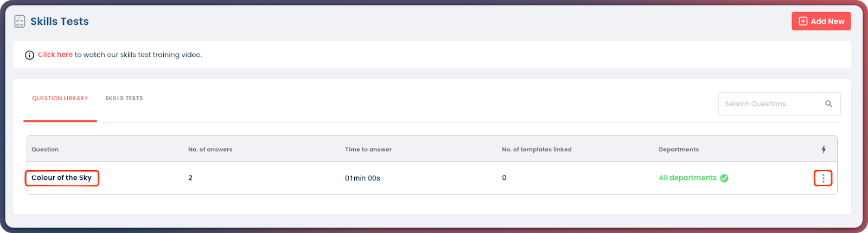
Task: Click the plus icon in Add New
Action: click(803, 21)
